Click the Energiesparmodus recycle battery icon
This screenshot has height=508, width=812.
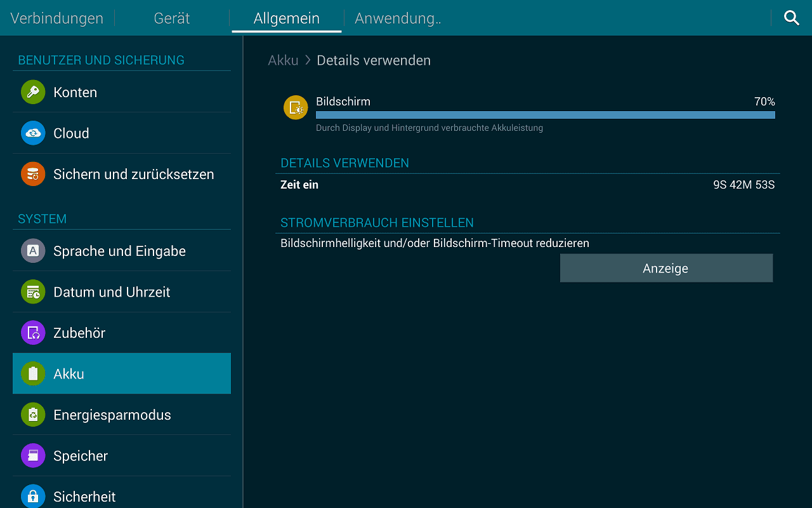pyautogui.click(x=33, y=415)
